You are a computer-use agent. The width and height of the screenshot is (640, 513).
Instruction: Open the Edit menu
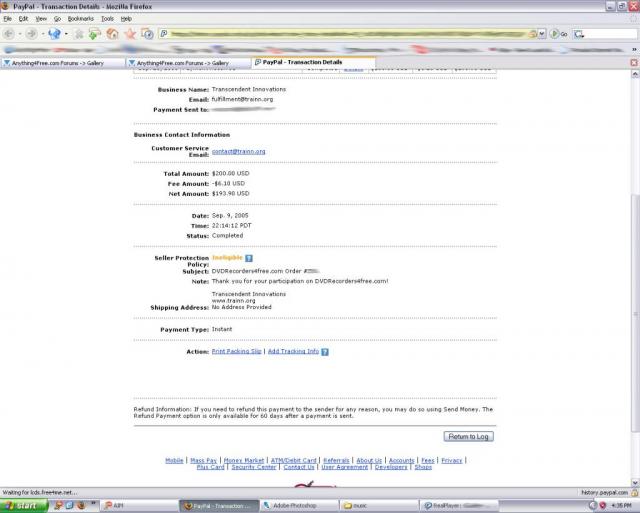coord(23,19)
